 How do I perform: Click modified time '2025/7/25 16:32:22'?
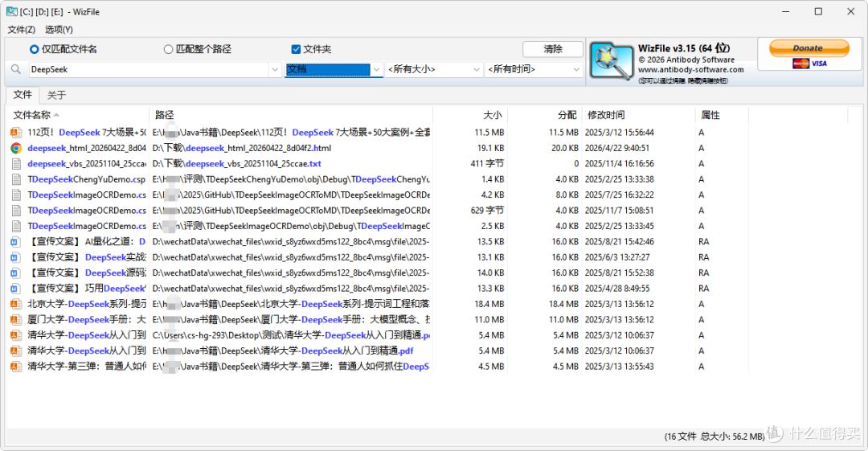(620, 195)
